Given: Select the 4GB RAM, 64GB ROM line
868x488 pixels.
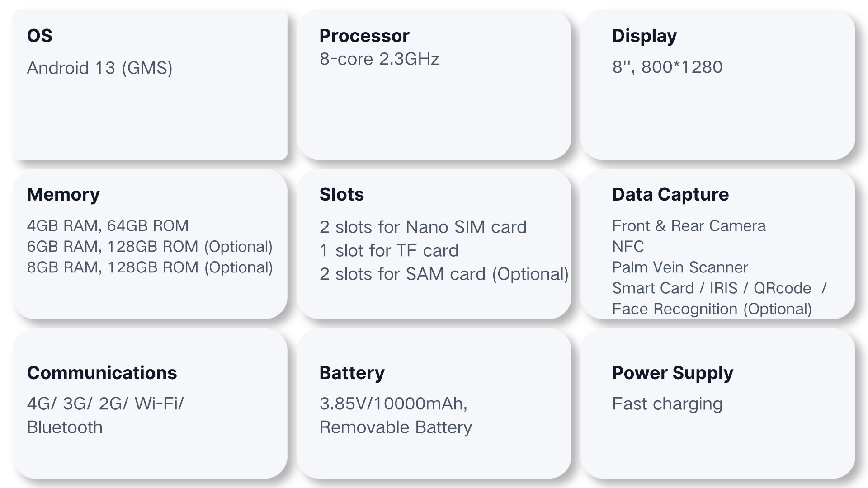Looking at the screenshot, I should click(108, 225).
